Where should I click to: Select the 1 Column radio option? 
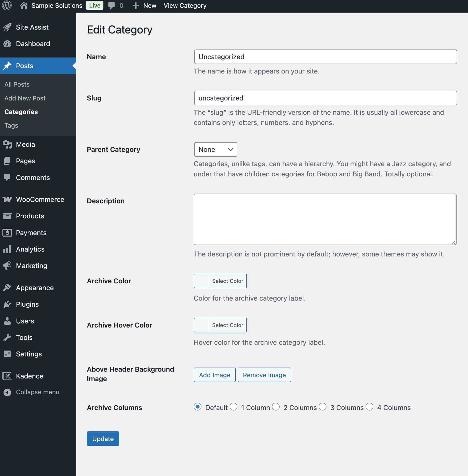234,407
